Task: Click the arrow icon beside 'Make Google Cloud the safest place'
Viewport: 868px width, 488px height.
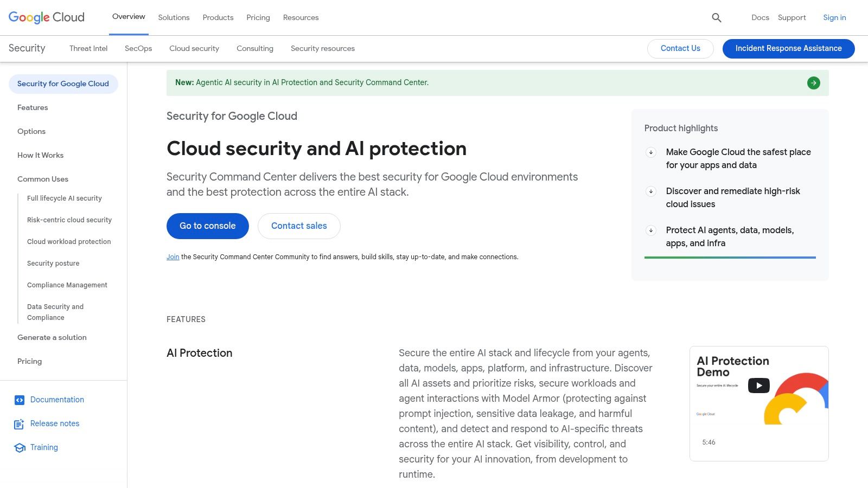Action: 651,152
